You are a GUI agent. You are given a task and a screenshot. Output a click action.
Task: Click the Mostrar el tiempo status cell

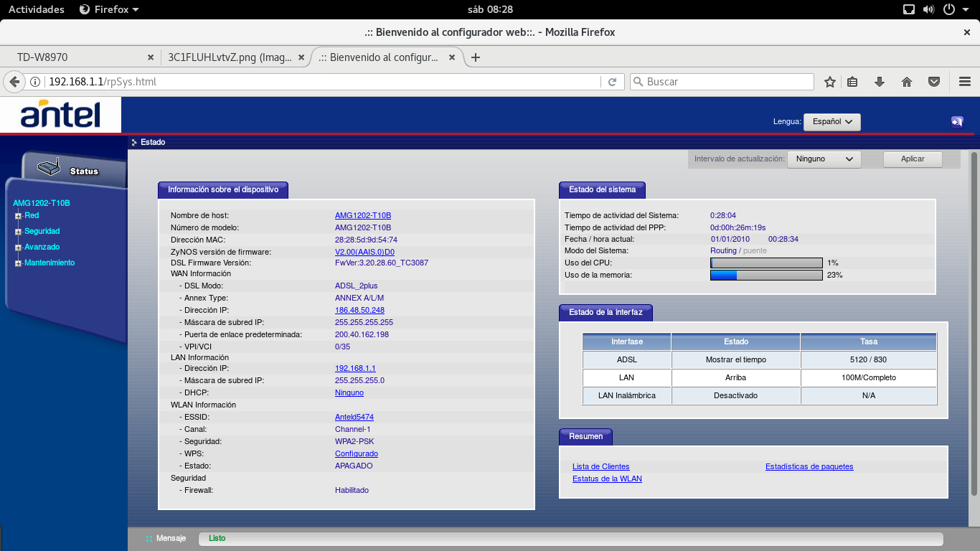click(x=736, y=359)
